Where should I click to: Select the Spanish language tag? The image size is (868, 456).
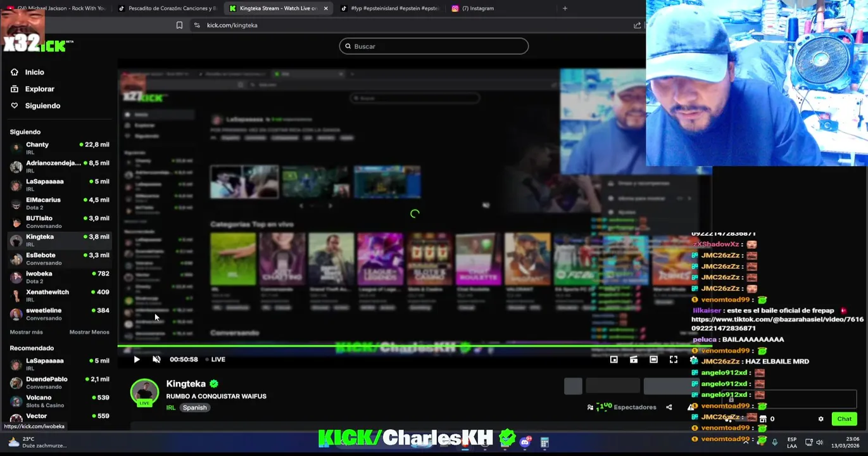[x=194, y=408]
